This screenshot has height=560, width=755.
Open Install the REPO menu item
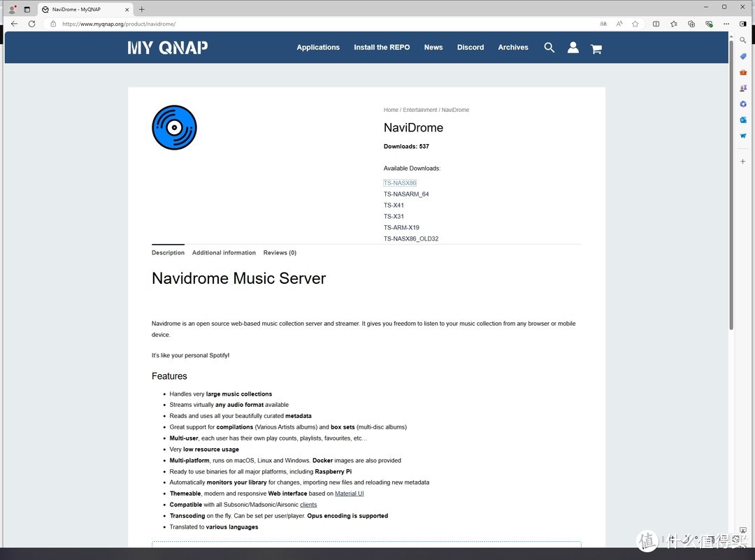(x=382, y=48)
